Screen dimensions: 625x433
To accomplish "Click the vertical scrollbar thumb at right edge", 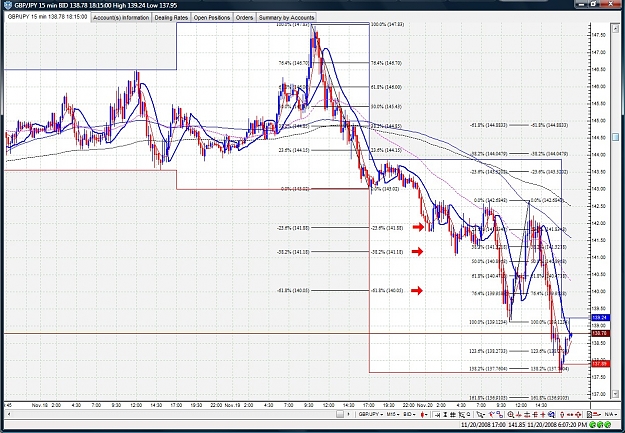I will [x=615, y=137].
